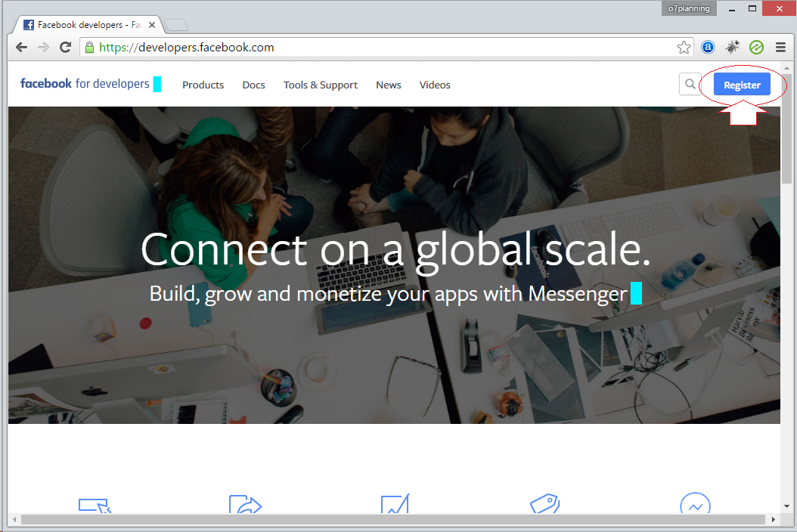Click the horizontal scrollbar left arrow
This screenshot has height=532, width=797.
(14, 519)
